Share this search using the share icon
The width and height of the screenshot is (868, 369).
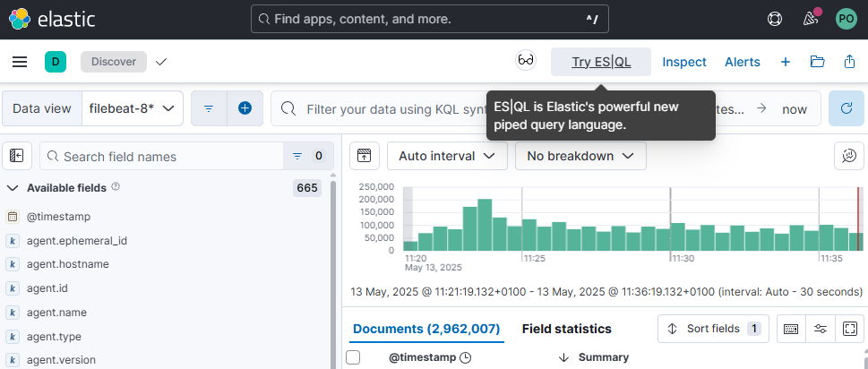[850, 62]
